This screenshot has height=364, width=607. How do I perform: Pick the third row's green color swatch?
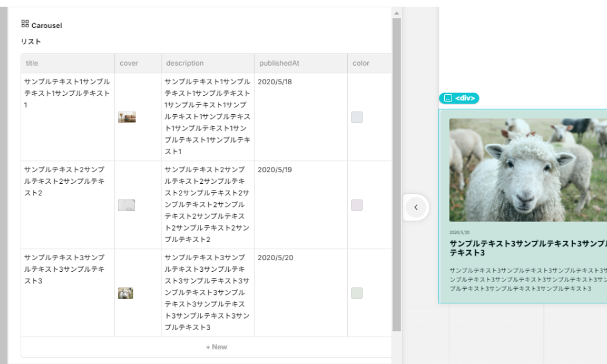(x=357, y=293)
